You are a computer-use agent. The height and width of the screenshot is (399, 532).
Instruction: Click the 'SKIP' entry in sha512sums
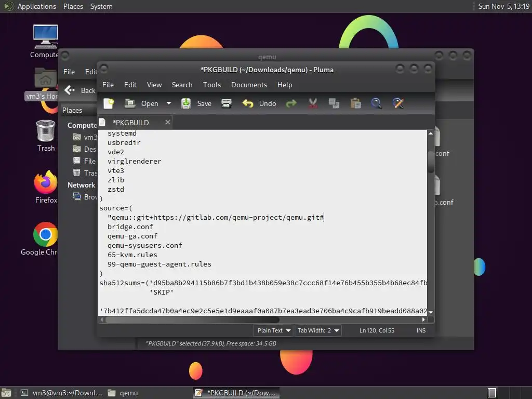162,292
